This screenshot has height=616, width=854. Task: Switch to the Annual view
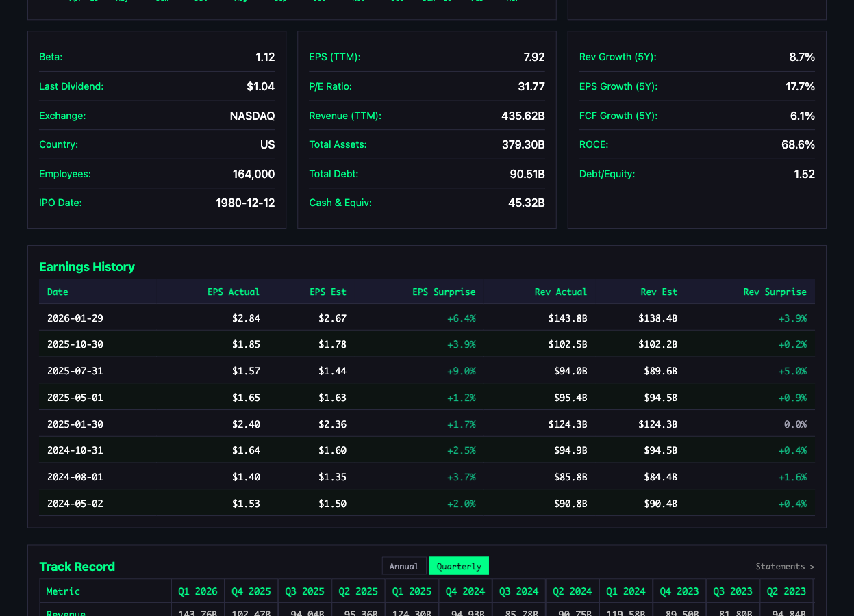pyautogui.click(x=404, y=566)
